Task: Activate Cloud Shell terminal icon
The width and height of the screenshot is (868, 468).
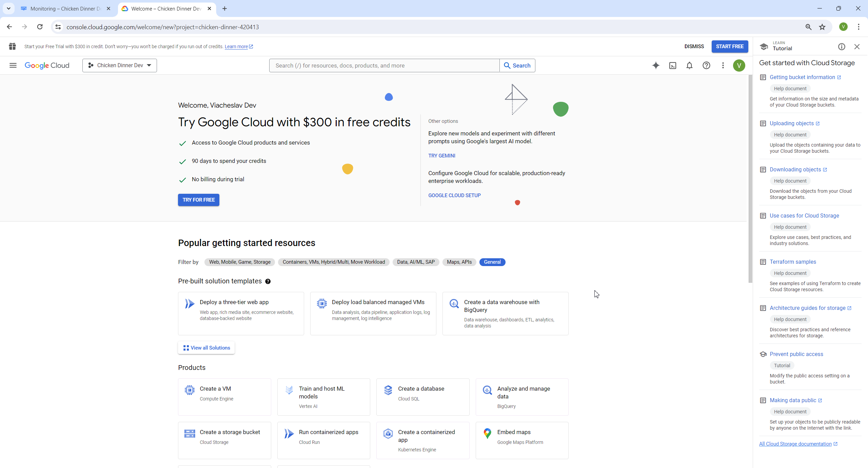Action: 673,65
